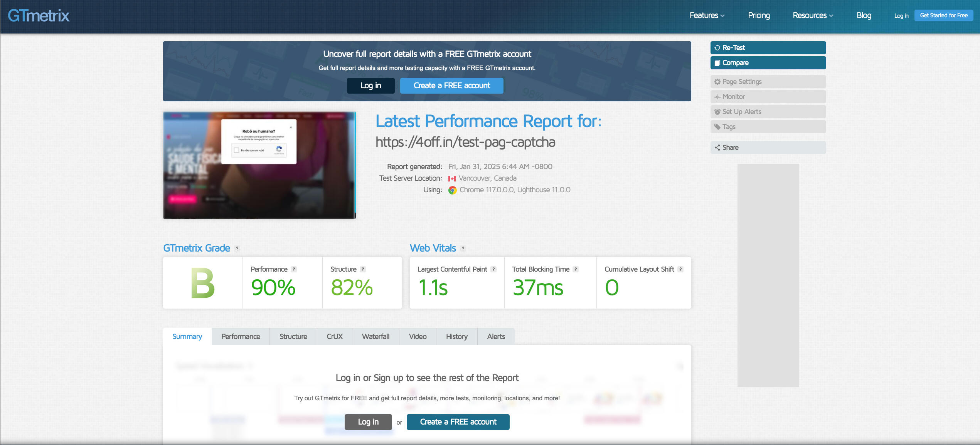Open the Structure tab
980x445 pixels.
pos(293,336)
